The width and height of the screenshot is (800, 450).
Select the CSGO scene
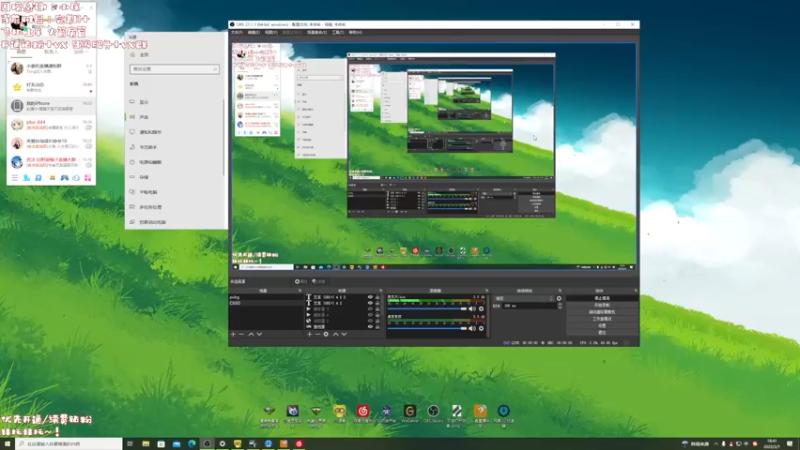click(266, 303)
